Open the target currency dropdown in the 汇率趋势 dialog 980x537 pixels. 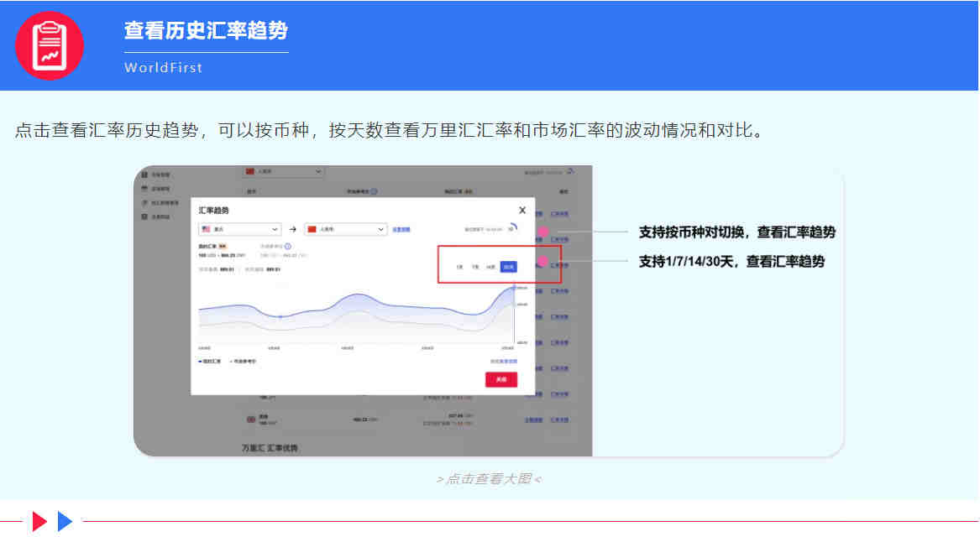coord(346,229)
